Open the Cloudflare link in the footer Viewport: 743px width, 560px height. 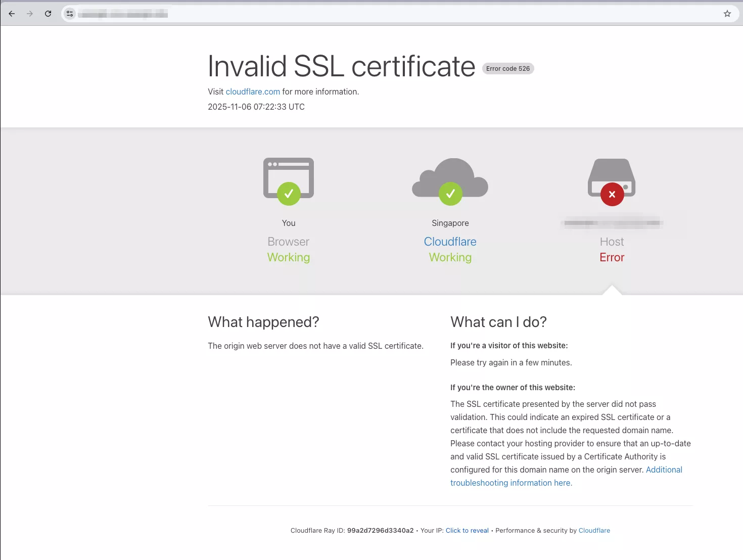[x=594, y=530]
